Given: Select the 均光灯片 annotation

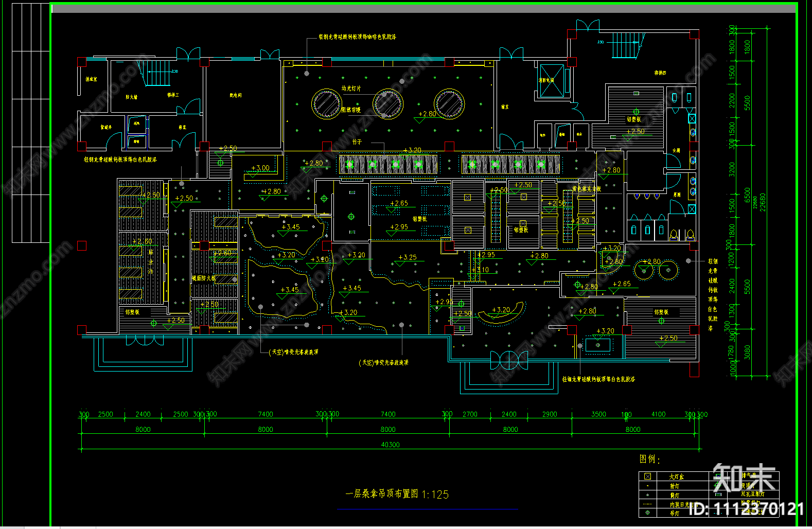Looking at the screenshot, I should point(351,89).
